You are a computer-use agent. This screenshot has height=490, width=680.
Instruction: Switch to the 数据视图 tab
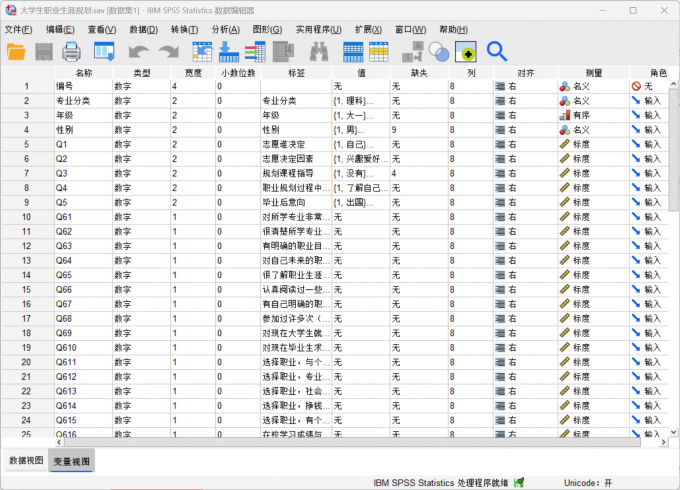[26, 460]
